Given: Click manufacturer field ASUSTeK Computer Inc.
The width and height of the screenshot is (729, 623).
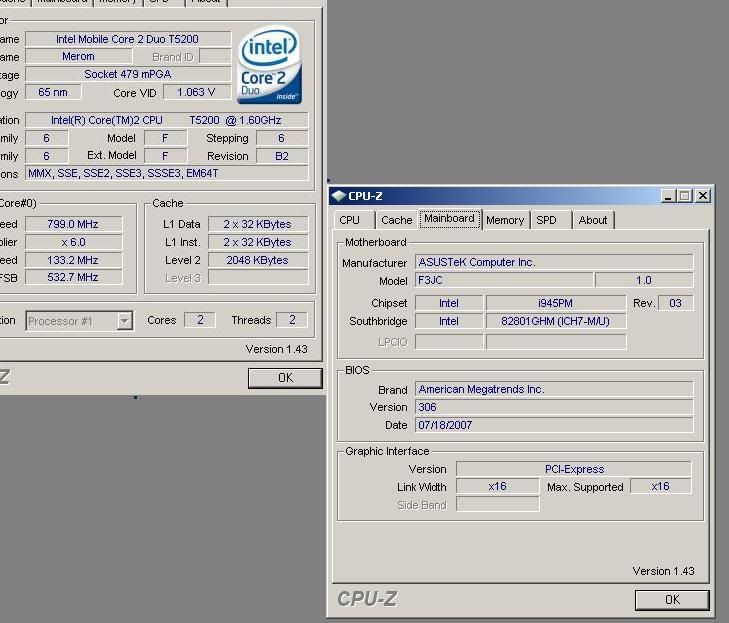Looking at the screenshot, I should pyautogui.click(x=554, y=262).
